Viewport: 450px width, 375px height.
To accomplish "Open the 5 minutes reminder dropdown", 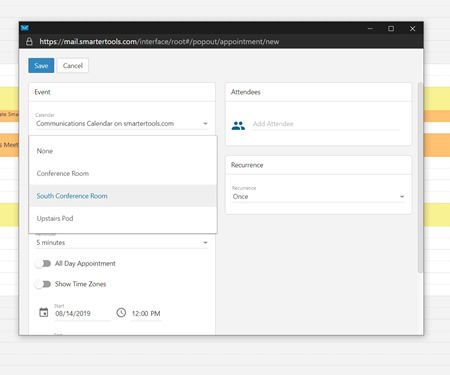I will click(x=122, y=243).
